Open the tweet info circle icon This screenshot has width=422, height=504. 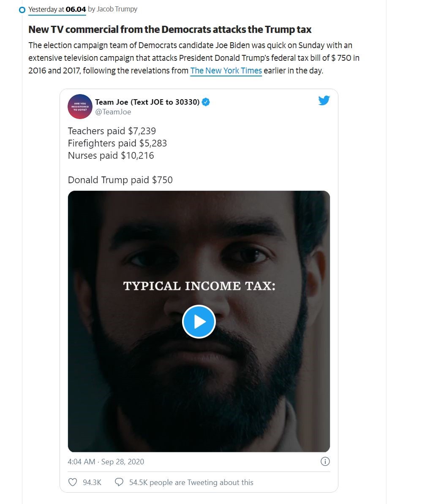pyautogui.click(x=325, y=461)
